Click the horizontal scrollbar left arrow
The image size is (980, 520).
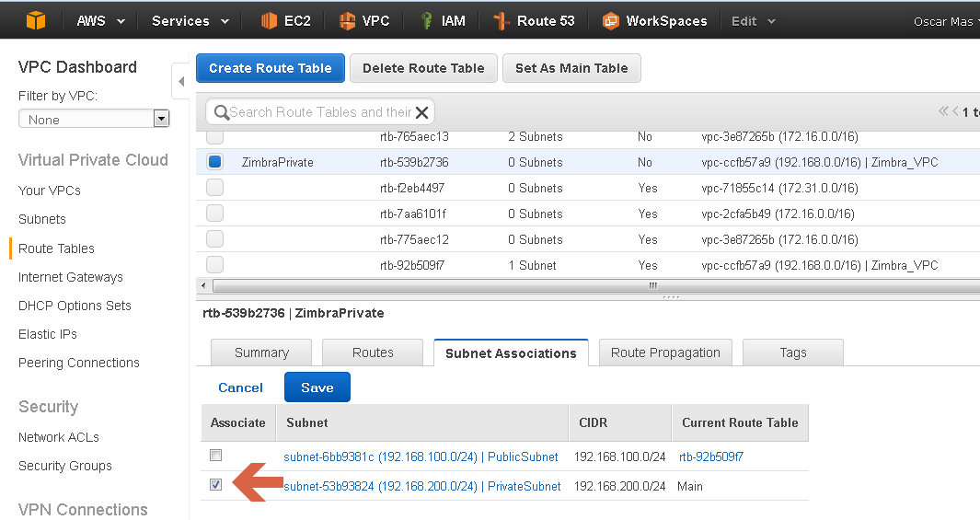[x=203, y=285]
